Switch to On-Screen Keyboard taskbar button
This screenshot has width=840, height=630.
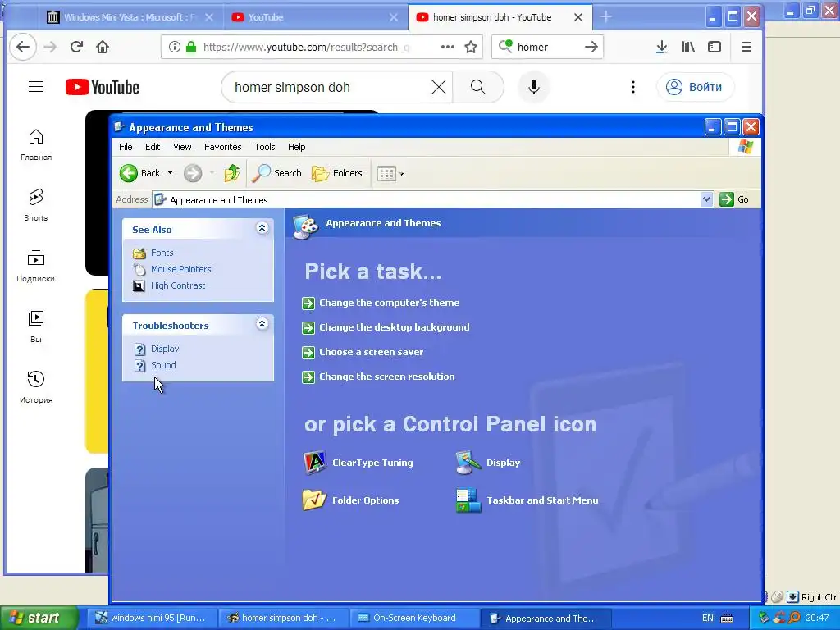coord(414,619)
